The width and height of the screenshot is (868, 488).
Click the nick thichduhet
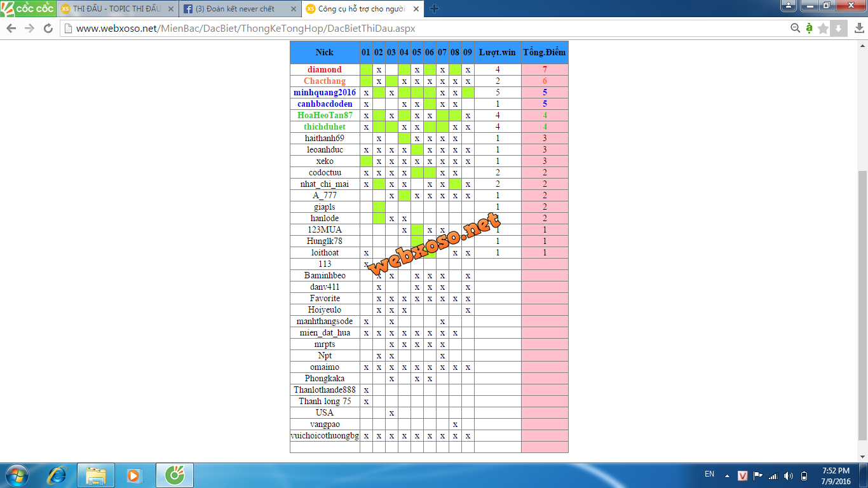click(x=325, y=127)
